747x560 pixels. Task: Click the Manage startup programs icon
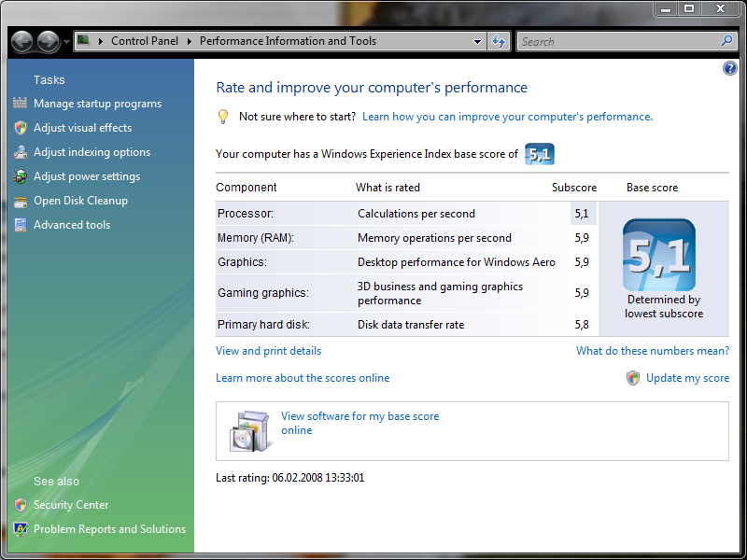(x=20, y=103)
